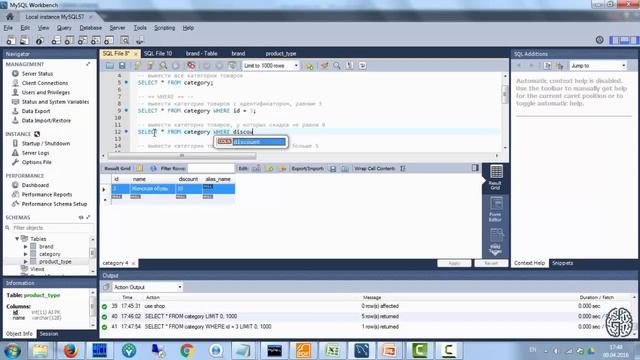Click the Commit transaction icon
The height and width of the screenshot is (360, 640).
tap(207, 65)
